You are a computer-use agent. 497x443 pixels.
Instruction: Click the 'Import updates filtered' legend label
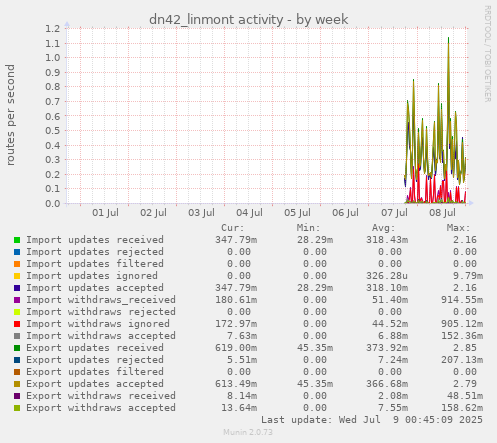(95, 264)
